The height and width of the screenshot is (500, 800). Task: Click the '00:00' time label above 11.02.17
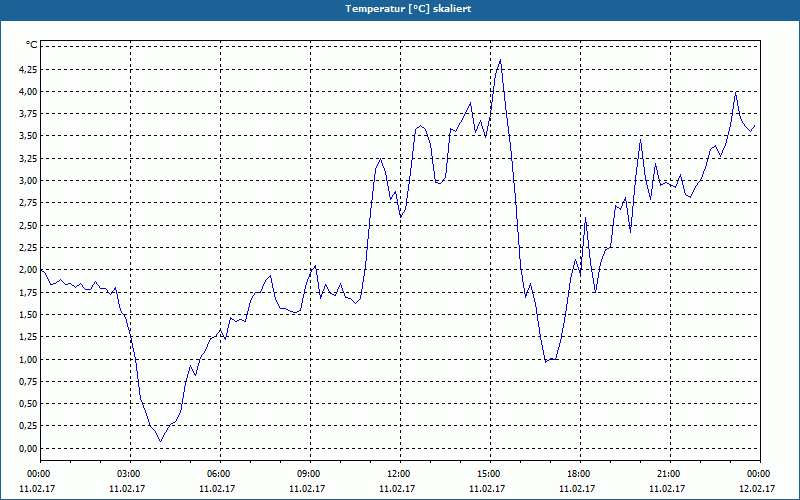tap(37, 474)
